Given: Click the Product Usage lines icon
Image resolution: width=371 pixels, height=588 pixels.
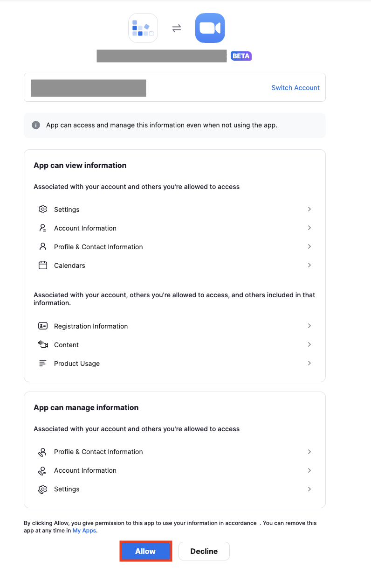Looking at the screenshot, I should (x=43, y=363).
